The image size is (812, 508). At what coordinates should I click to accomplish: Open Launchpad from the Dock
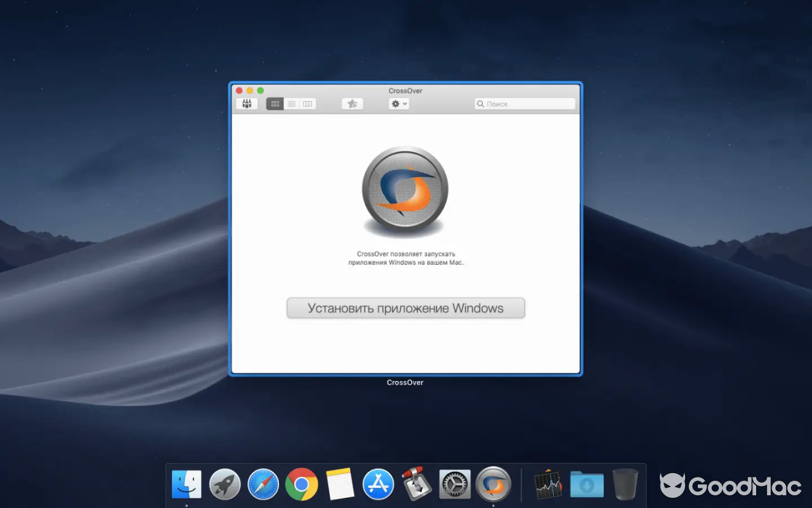pos(225,484)
